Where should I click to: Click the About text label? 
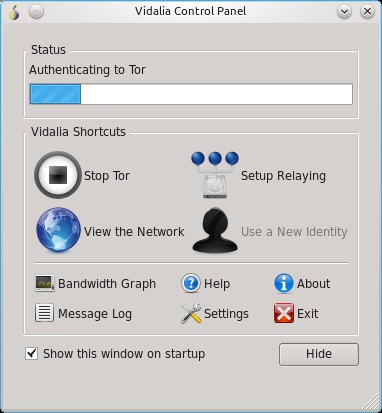click(x=314, y=284)
